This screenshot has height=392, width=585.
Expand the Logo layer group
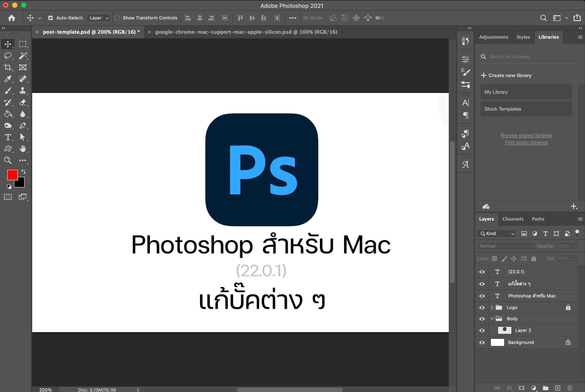(492, 308)
